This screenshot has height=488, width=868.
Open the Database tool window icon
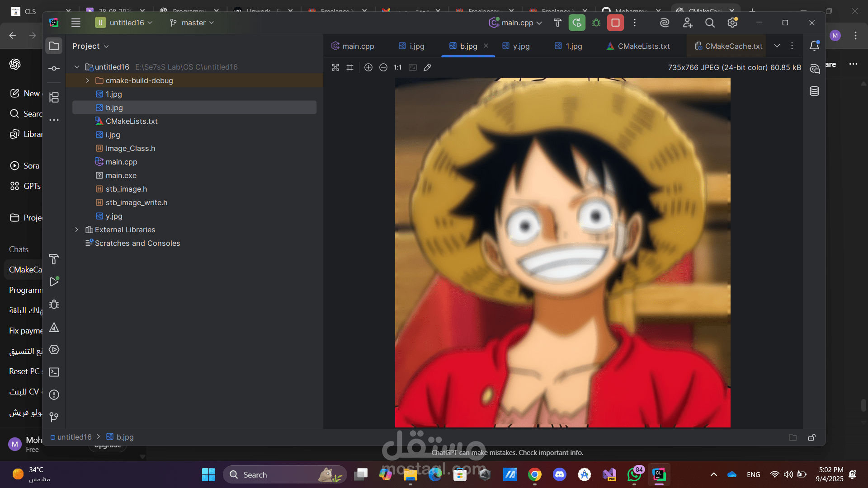pos(814,91)
